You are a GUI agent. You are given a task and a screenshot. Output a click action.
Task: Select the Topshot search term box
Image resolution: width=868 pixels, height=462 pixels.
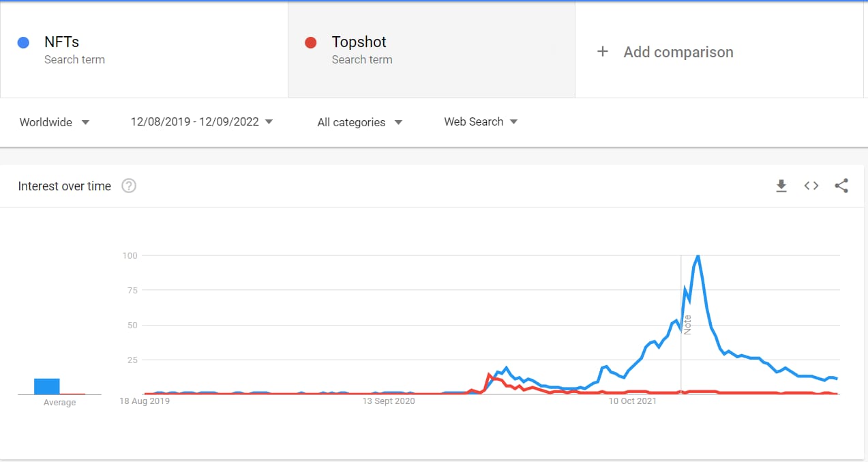[431, 49]
